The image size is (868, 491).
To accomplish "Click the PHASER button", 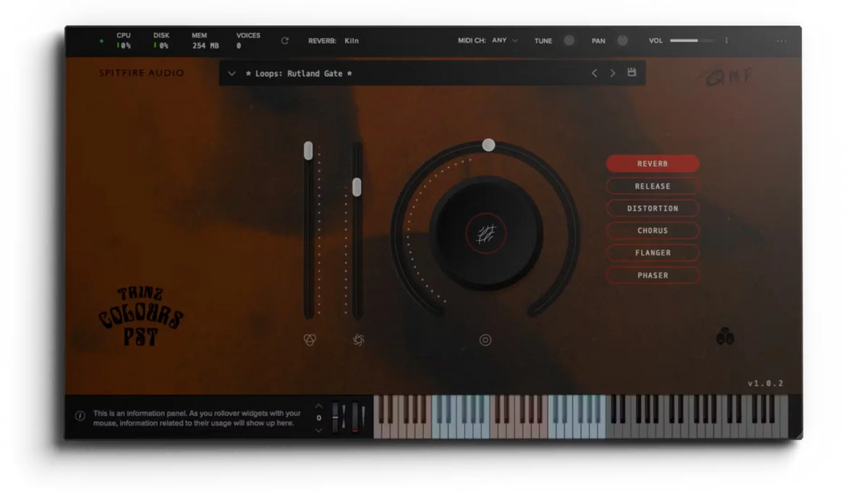I will [652, 275].
